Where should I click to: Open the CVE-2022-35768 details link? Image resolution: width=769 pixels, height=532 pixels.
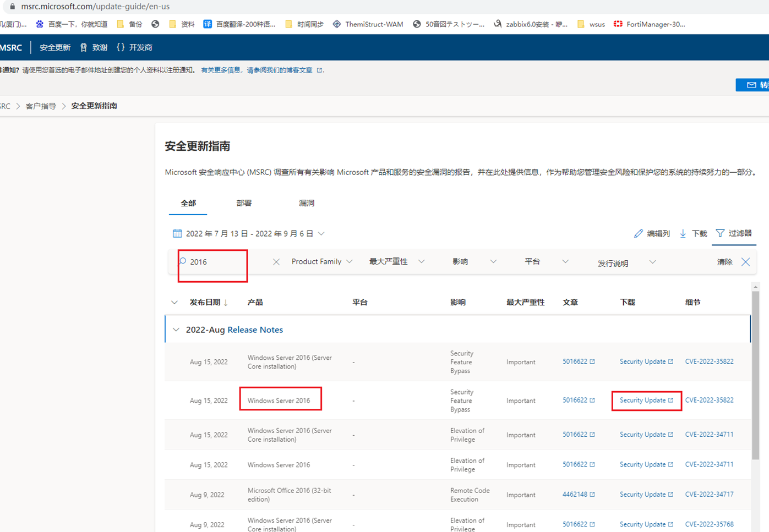tap(709, 524)
